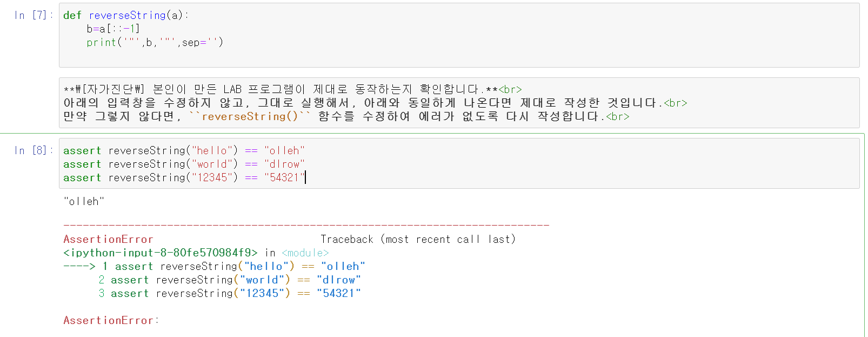
Task: Click the assert line with "12345" in cell 8
Action: 184,177
